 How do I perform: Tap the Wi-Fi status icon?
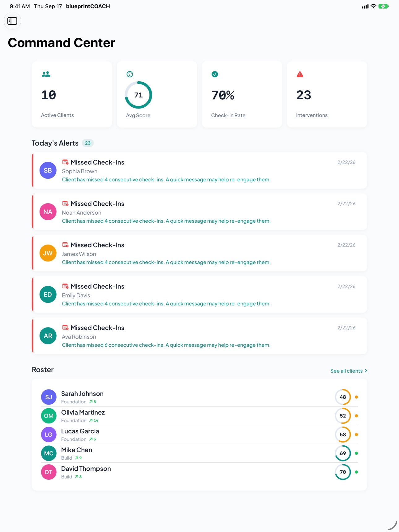pyautogui.click(x=373, y=6)
